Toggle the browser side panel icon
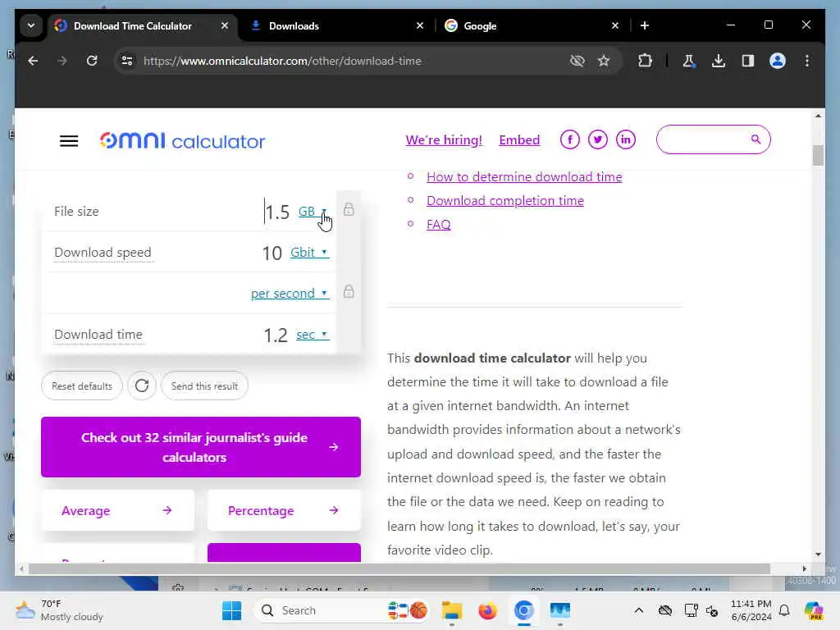The height and width of the screenshot is (630, 840). tap(748, 61)
